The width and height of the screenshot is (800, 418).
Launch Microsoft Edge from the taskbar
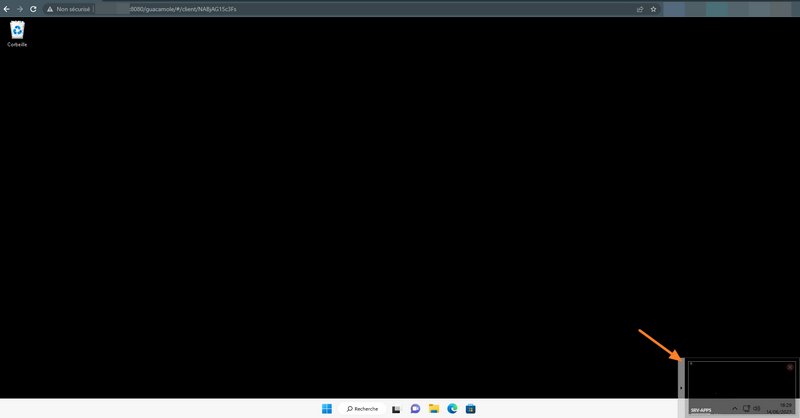point(452,408)
